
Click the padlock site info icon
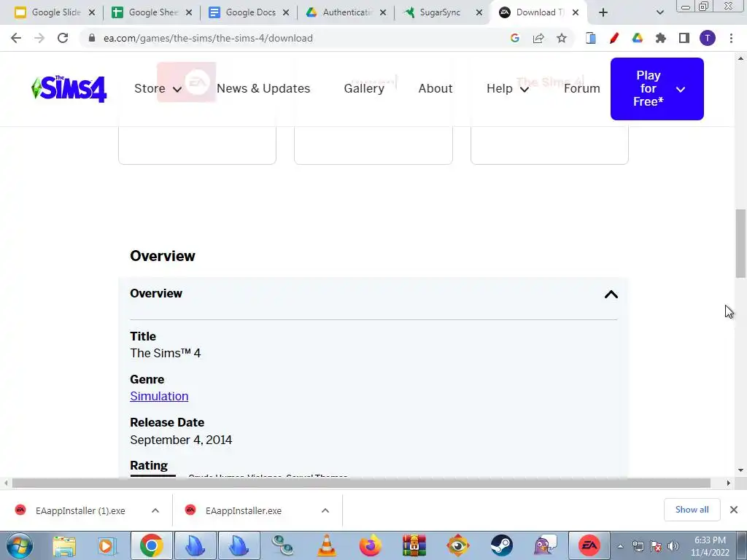[x=91, y=38]
